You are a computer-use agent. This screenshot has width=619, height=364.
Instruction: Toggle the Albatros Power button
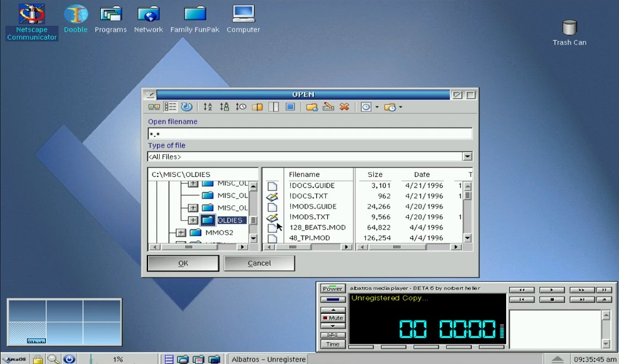333,288
